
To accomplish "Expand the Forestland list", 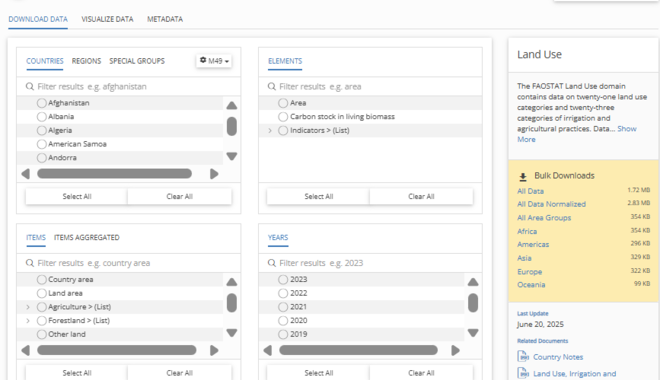I will (x=28, y=321).
